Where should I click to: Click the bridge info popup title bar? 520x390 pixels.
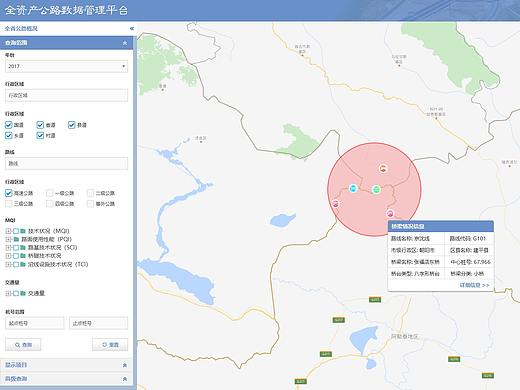pyautogui.click(x=441, y=226)
